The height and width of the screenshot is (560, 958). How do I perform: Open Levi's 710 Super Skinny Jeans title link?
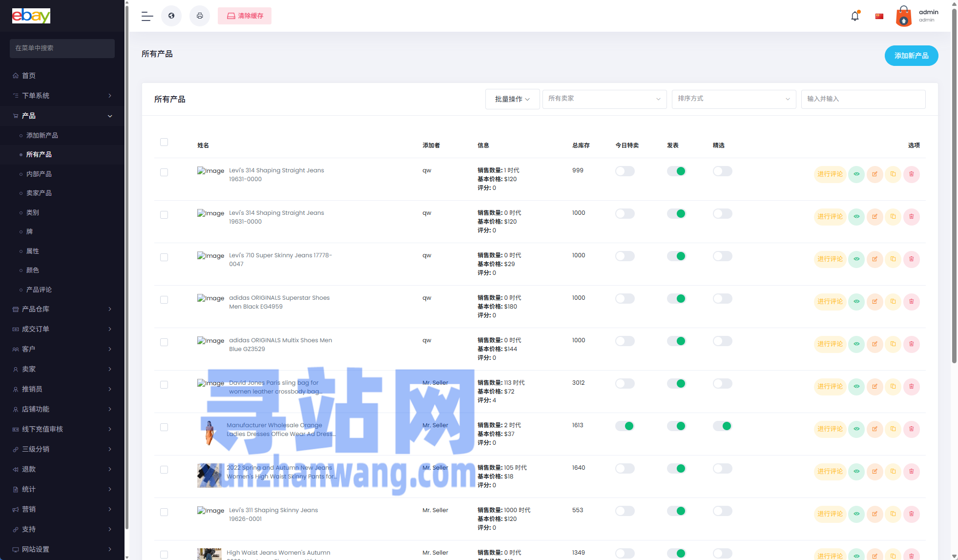280,260
